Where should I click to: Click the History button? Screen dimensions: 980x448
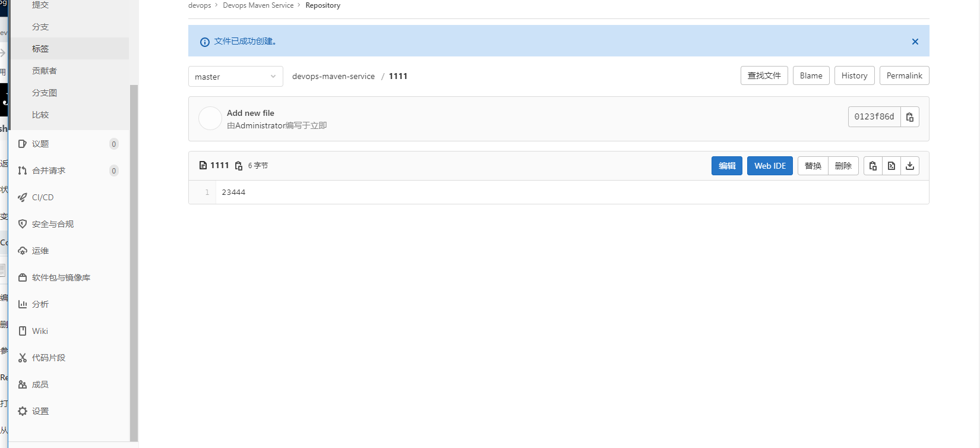point(855,75)
